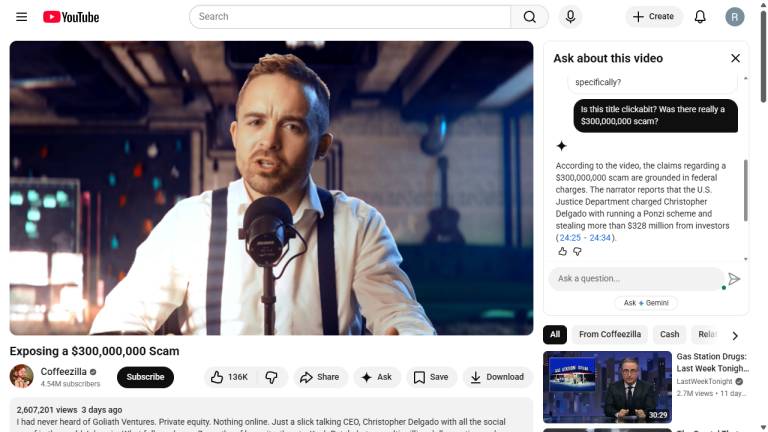
Task: Open the Coffeezilla channel name link
Action: [64, 372]
